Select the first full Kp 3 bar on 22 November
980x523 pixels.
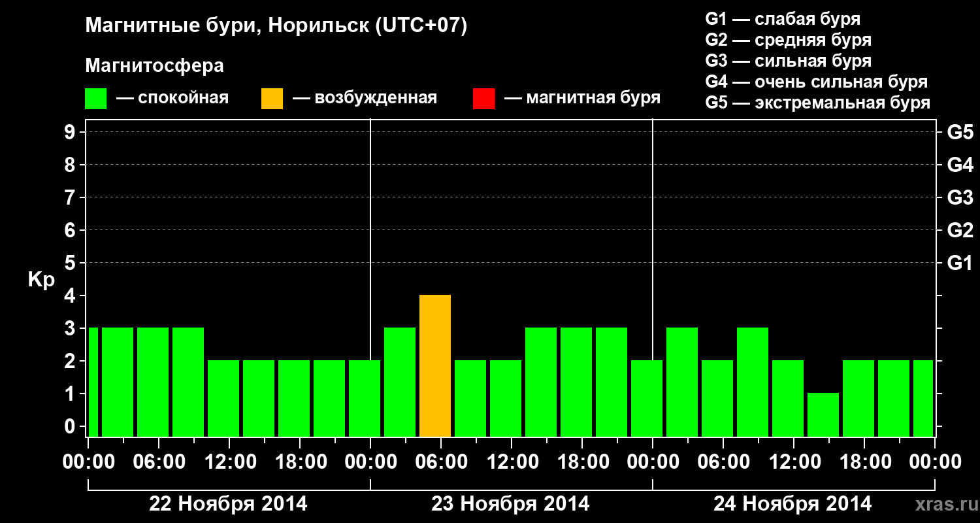(x=118, y=382)
